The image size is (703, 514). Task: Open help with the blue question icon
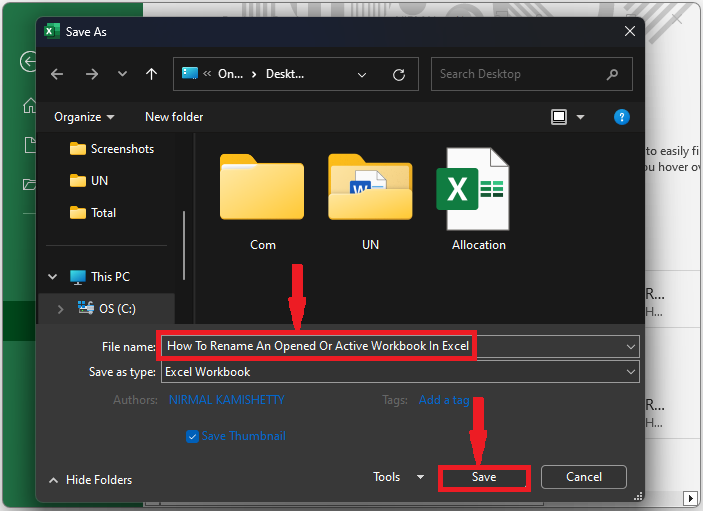[621, 118]
